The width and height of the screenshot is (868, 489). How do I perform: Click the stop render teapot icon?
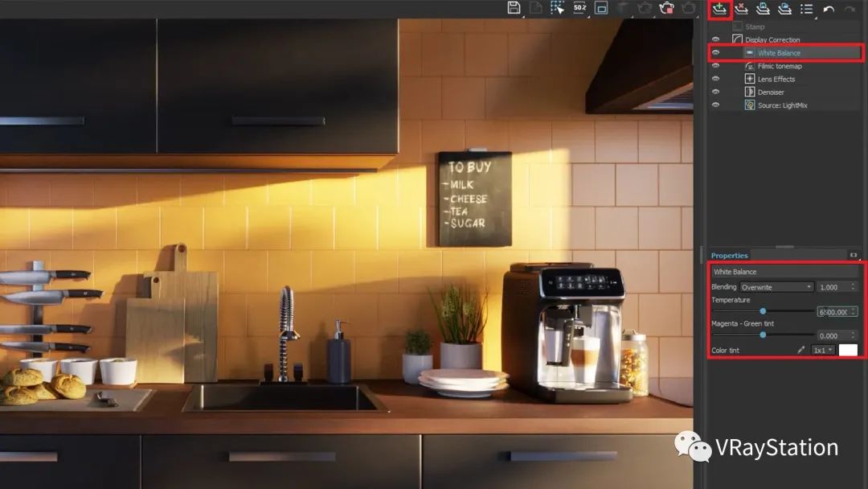(666, 8)
